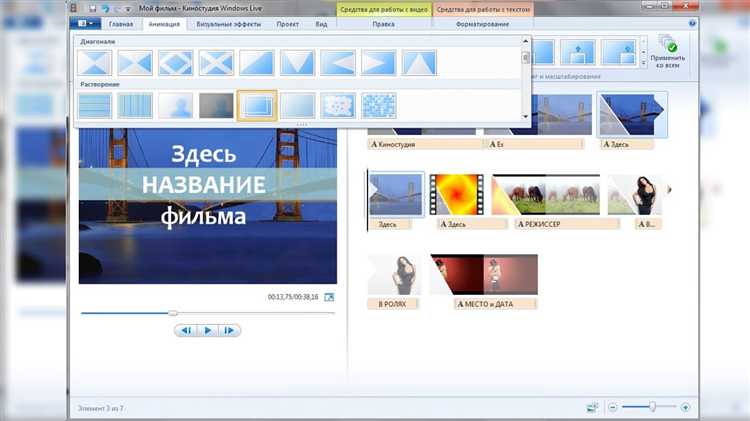Select the horses video clip thumbnail
The image size is (750, 421).
549,196
